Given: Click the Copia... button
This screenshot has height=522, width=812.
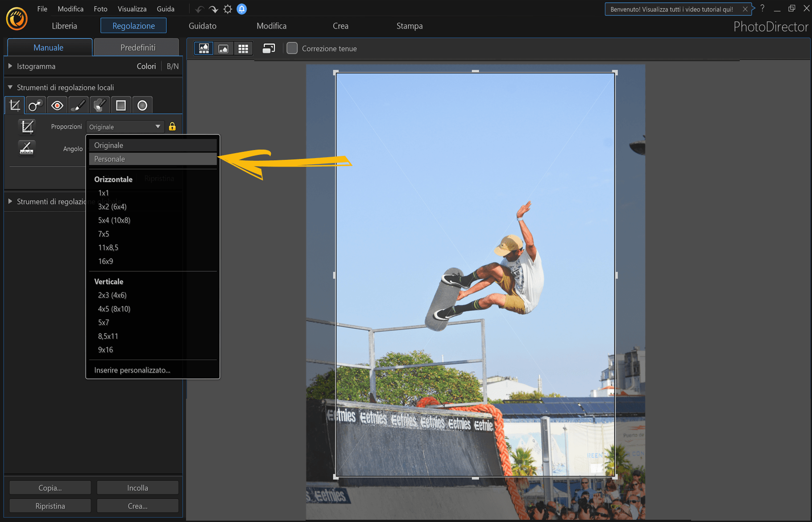Looking at the screenshot, I should pyautogui.click(x=50, y=488).
